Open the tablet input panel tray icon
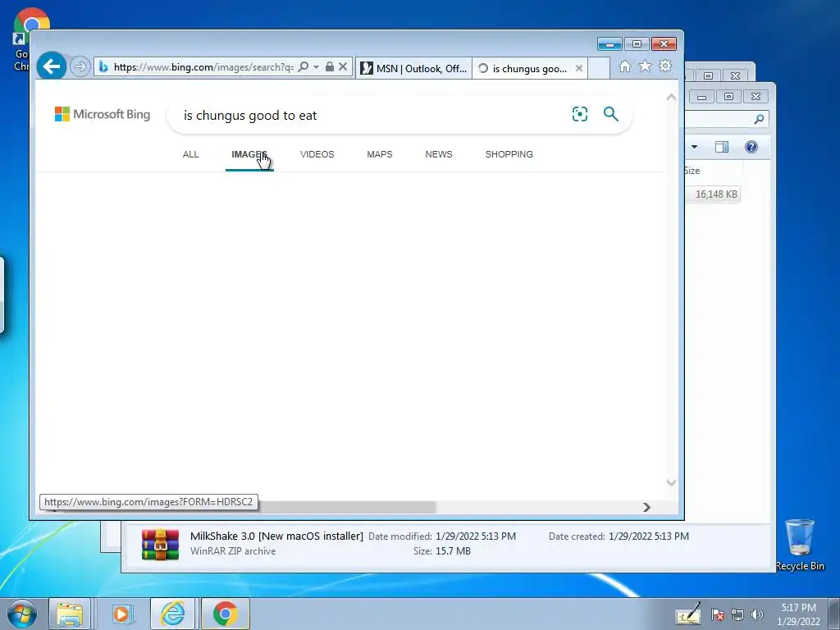This screenshot has width=840, height=630. (688, 614)
